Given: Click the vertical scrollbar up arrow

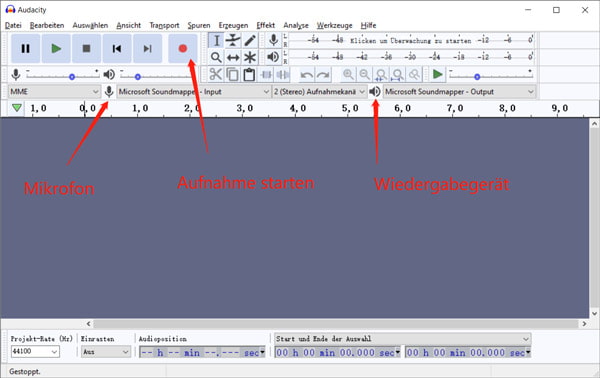Looking at the screenshot, I should click(x=594, y=123).
